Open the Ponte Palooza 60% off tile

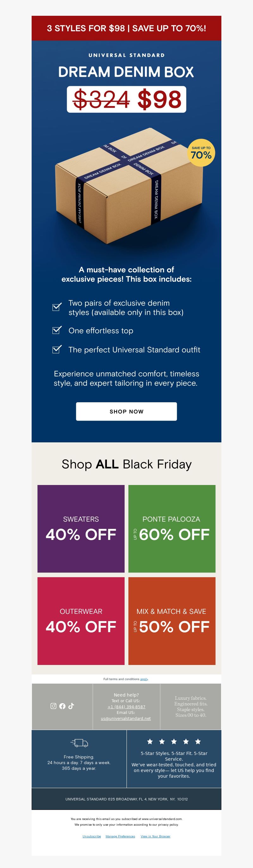point(172,529)
